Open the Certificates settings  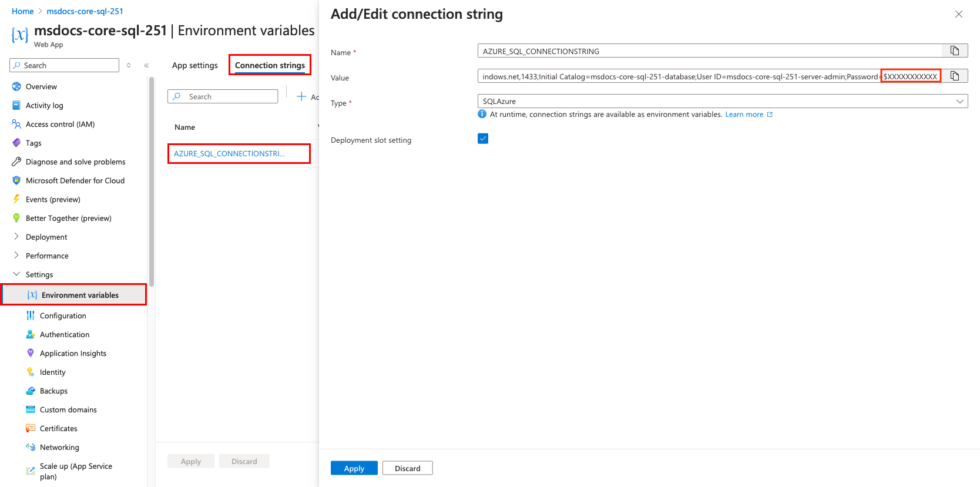coord(58,428)
